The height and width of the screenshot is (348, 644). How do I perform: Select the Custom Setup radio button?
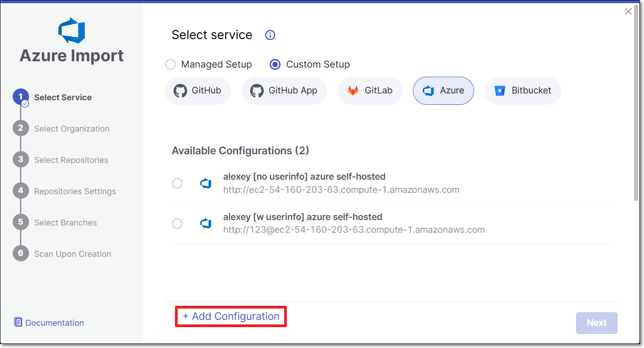point(275,64)
